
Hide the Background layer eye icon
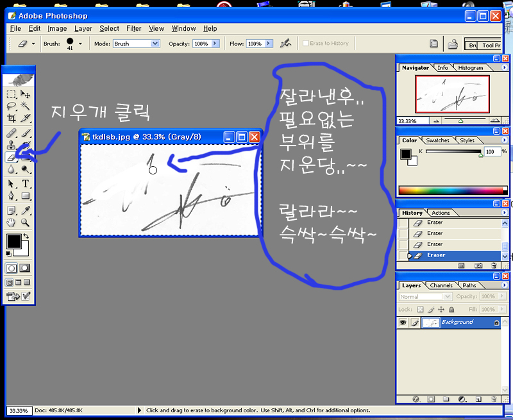point(403,323)
